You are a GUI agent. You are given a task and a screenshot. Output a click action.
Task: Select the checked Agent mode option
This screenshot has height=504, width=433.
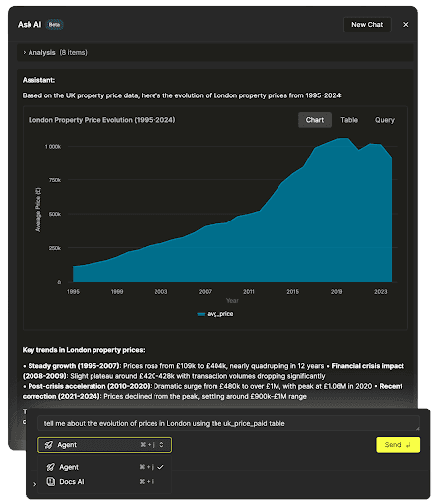pos(105,467)
